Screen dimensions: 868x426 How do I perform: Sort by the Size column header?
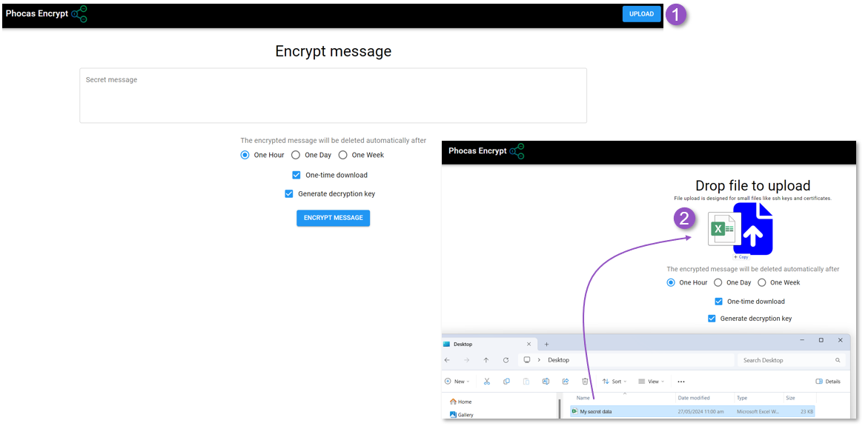coord(790,398)
